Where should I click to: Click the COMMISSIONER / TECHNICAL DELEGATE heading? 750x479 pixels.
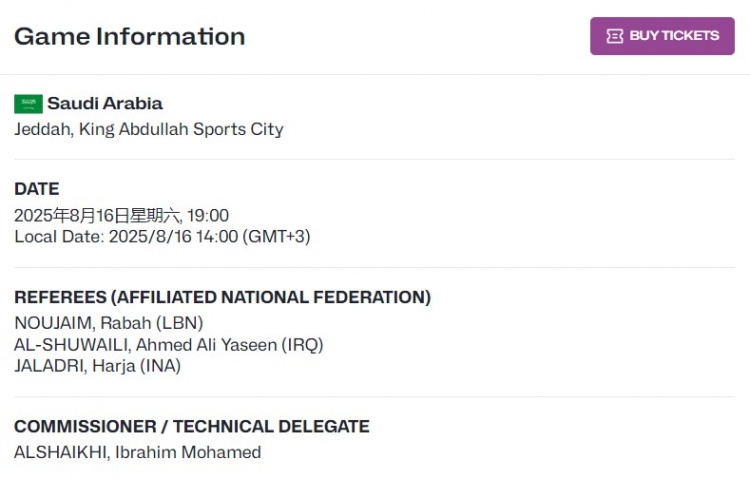[x=191, y=426]
